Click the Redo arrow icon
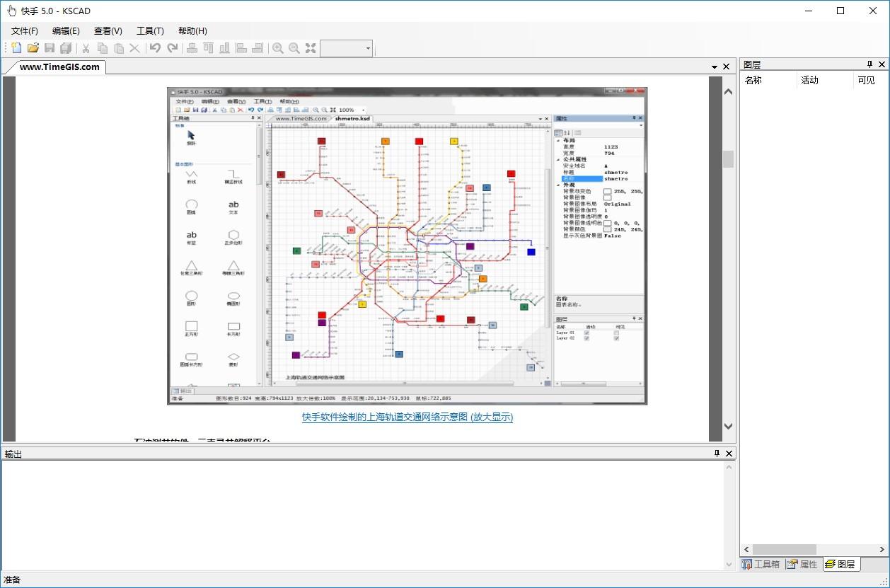890x588 pixels. click(x=172, y=48)
